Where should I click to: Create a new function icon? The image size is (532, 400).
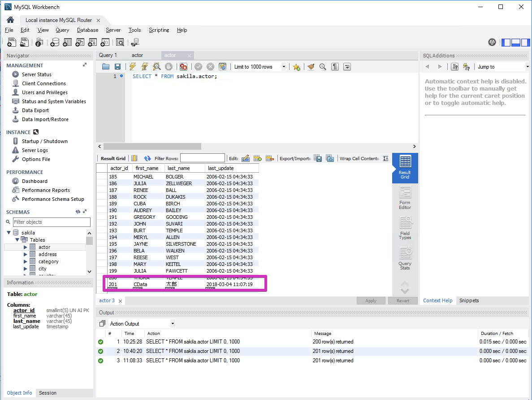tap(105, 42)
